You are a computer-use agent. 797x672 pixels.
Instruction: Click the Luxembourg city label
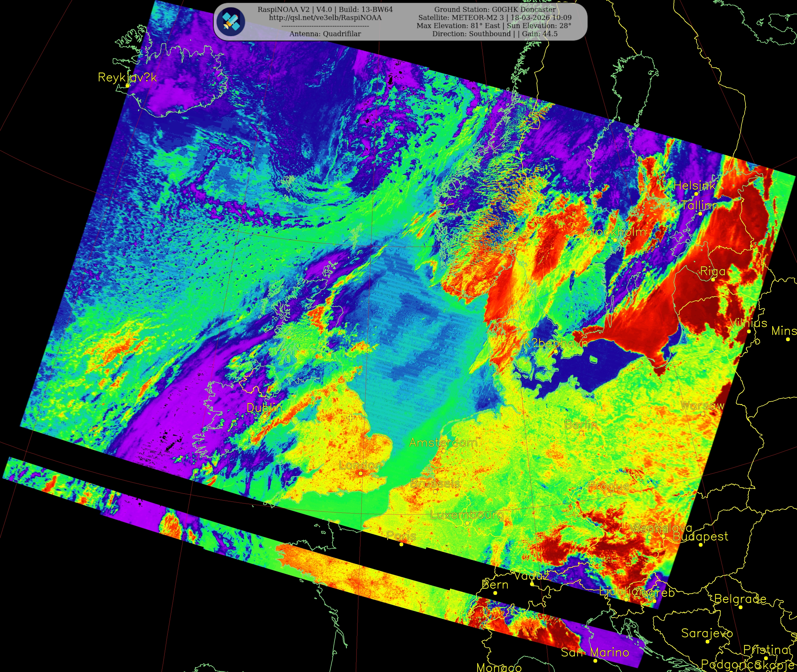(467, 515)
